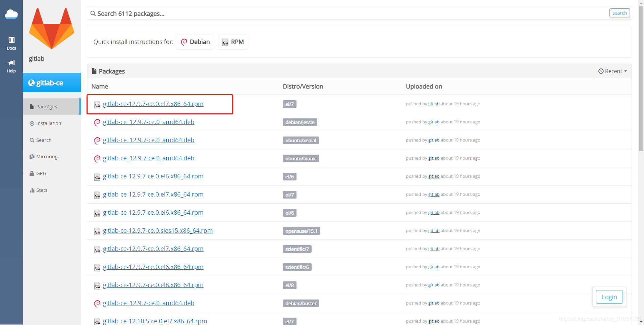This screenshot has width=644, height=325.
Task: Open the gitlab-ce repository header
Action: pos(52,83)
